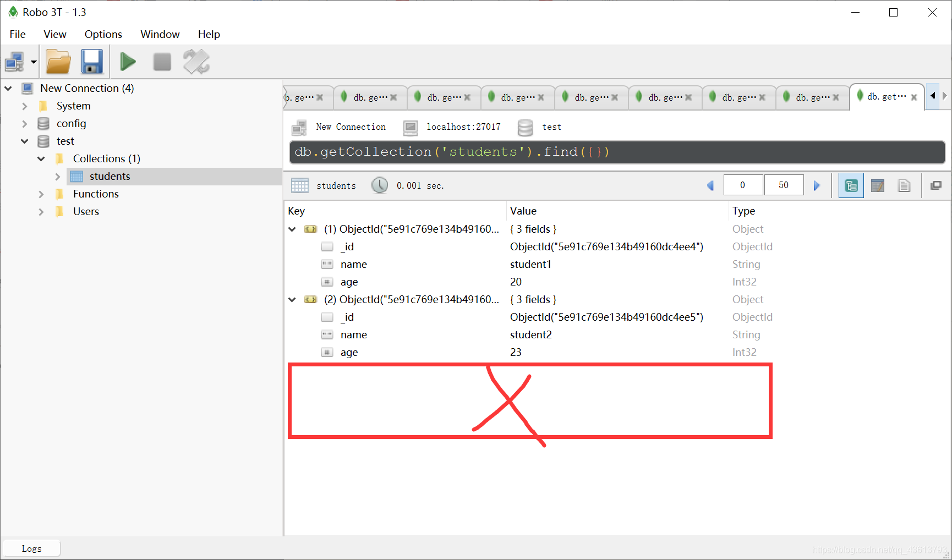Screen dimensions: 952x560
Task: Collapse document (2) ObjectId row
Action: [292, 299]
